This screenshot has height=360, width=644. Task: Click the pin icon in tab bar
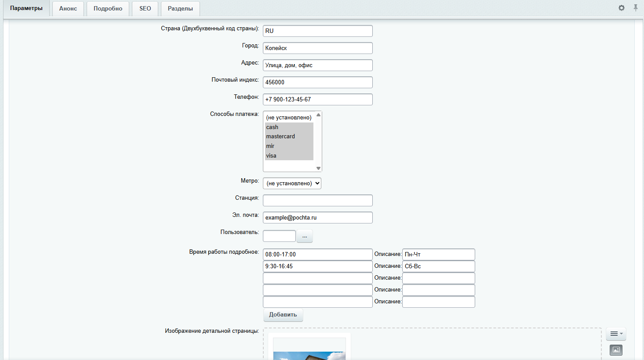635,8
